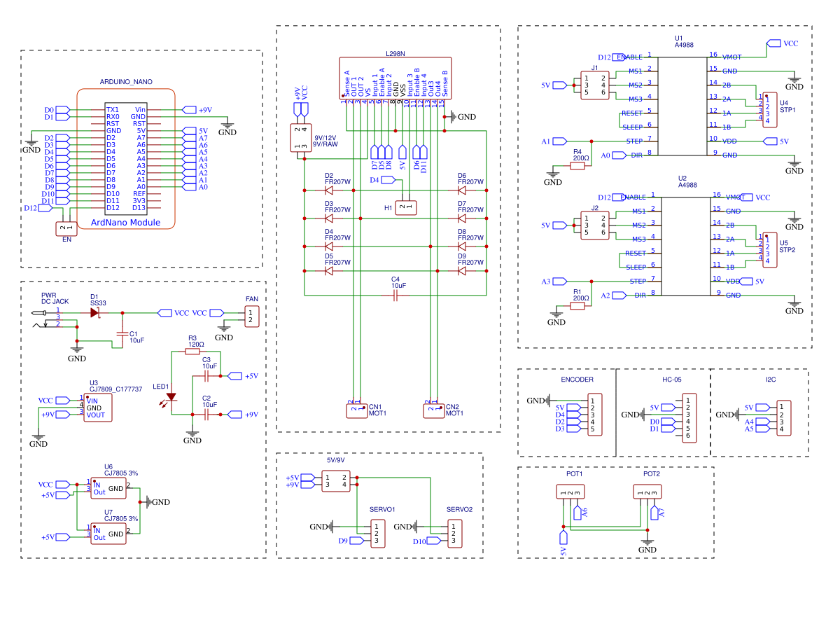Click the CN2 MOT1 motor connector
This screenshot has width=840, height=631.
click(433, 410)
